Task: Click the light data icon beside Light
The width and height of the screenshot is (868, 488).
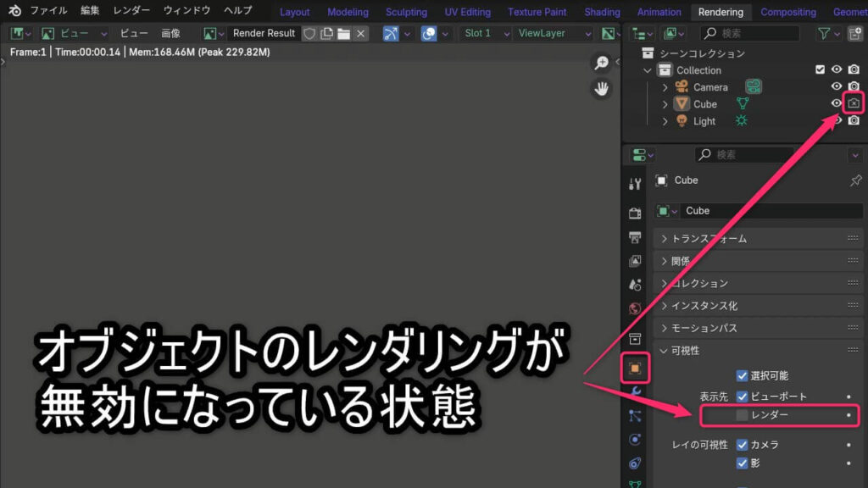Action: tap(741, 120)
